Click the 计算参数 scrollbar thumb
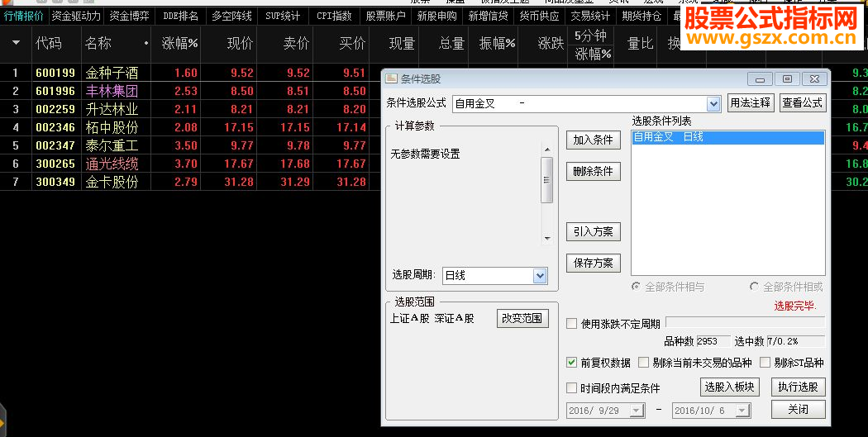The image size is (868, 437). point(547,180)
